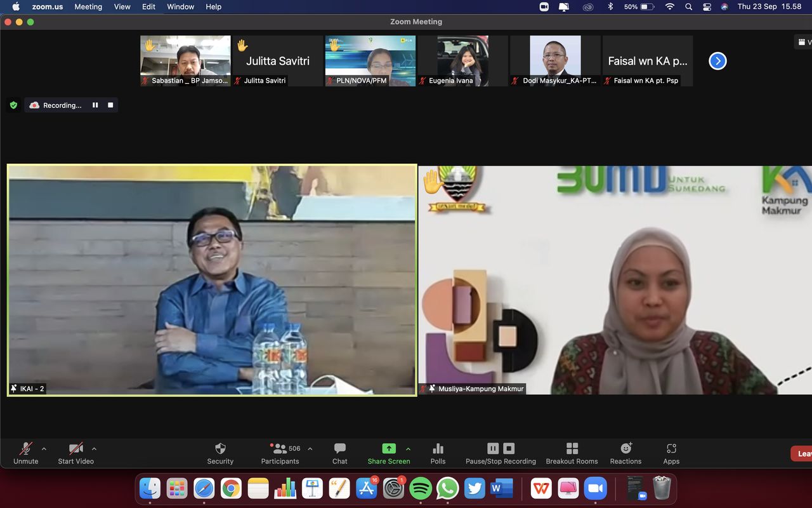The image size is (812, 508).
Task: Open the View menu
Action: coord(122,6)
